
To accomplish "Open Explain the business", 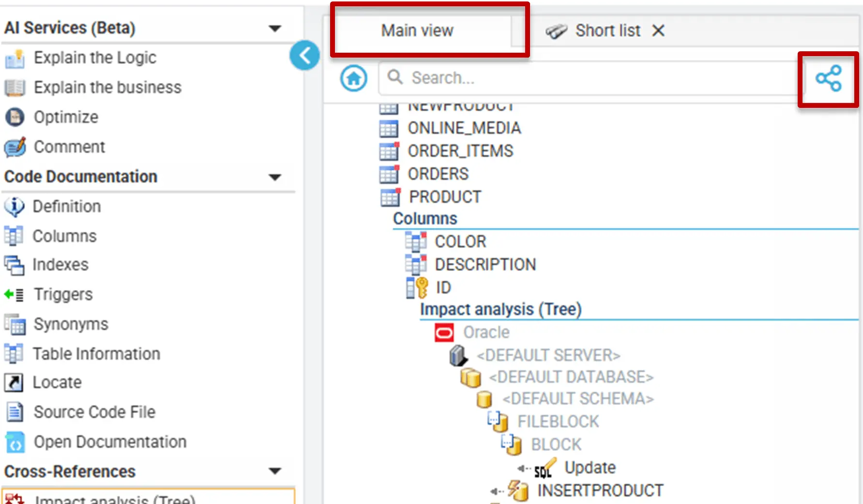I will (x=107, y=88).
